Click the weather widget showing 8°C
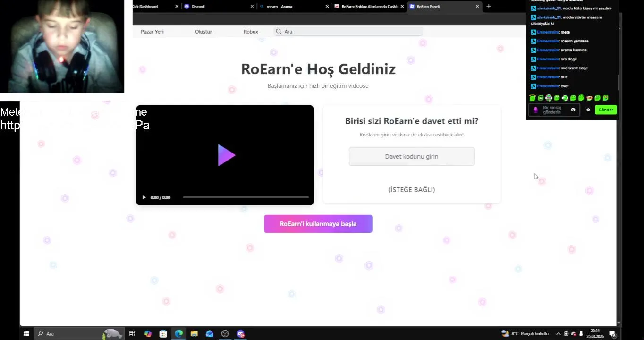The image size is (644, 340). coord(525,334)
